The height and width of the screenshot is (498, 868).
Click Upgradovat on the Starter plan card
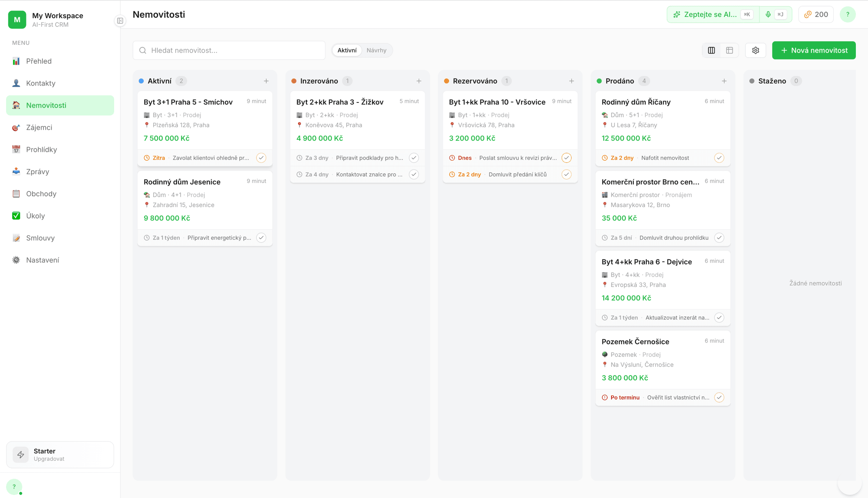click(49, 459)
